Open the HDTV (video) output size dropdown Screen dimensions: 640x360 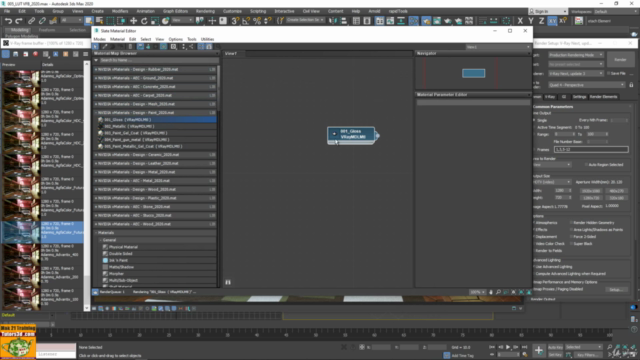(552, 182)
